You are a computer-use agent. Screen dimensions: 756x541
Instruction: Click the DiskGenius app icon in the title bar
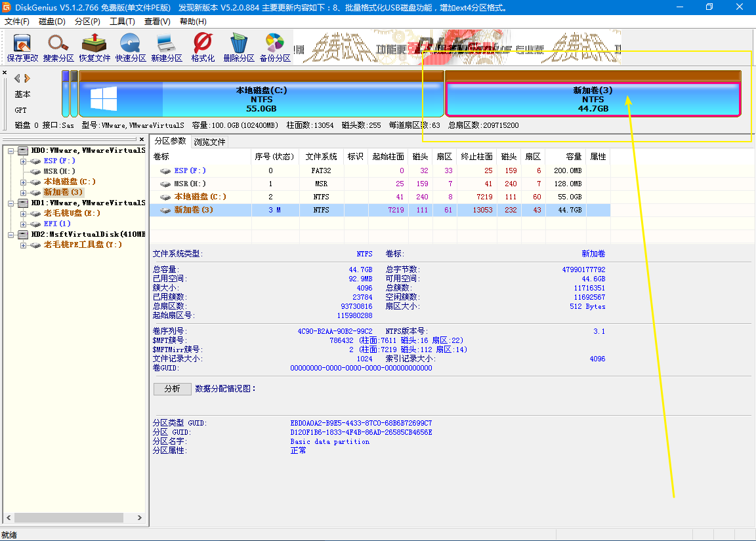click(x=7, y=7)
